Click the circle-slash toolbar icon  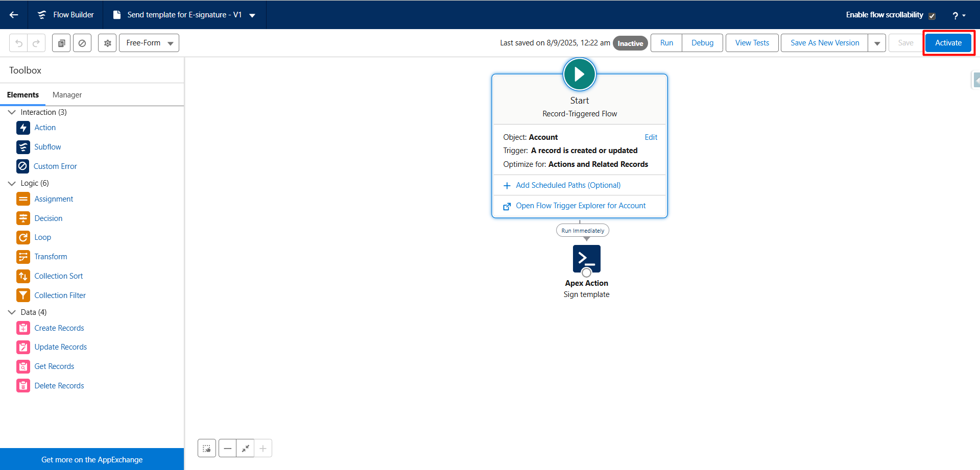click(82, 43)
